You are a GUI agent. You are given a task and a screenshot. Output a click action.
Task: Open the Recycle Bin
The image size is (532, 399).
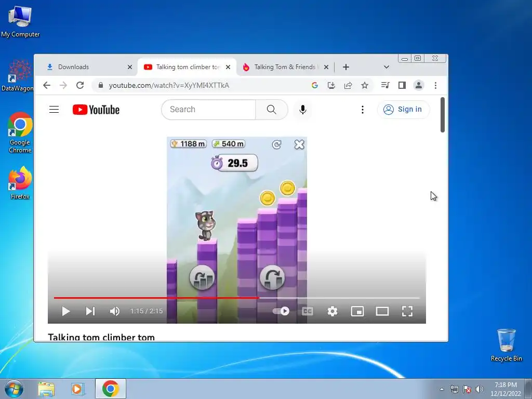[x=506, y=345]
